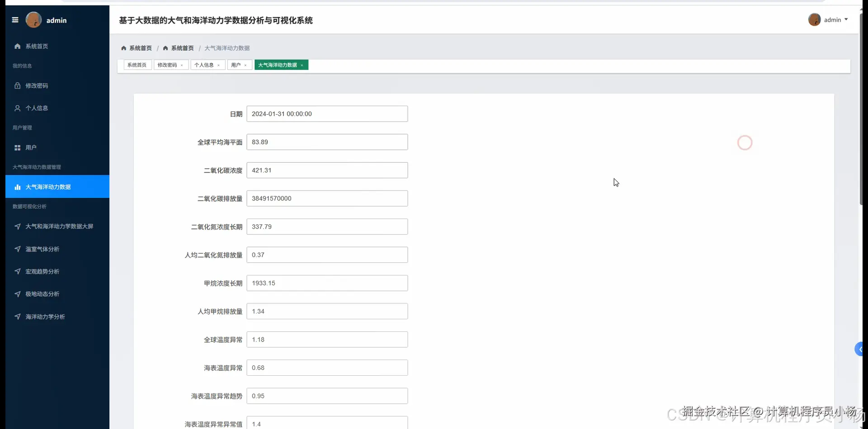Open 系统首页 in the sidebar menu

pyautogui.click(x=57, y=46)
